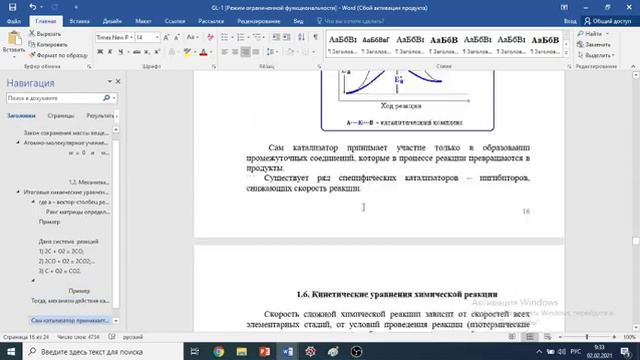
Task: Open the Select (Выделить) dropdown
Action: coord(596,55)
